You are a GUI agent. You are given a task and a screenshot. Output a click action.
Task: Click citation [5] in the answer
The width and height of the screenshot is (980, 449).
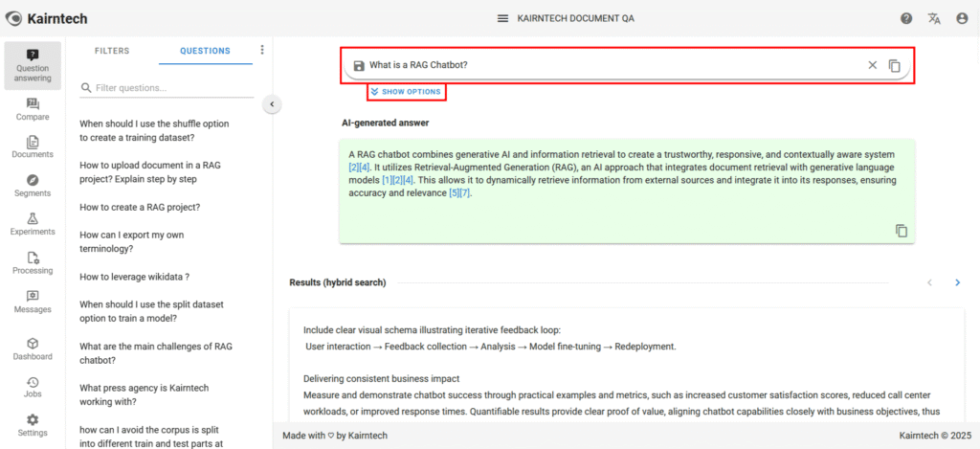[454, 193]
